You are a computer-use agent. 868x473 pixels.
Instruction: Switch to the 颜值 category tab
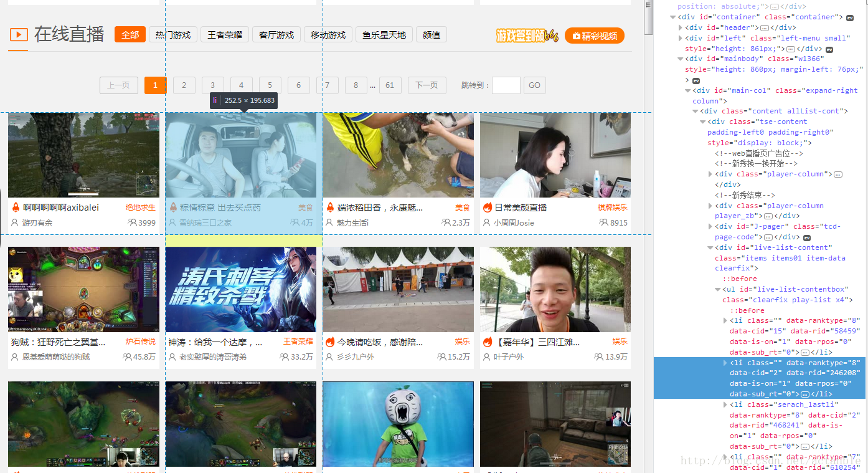[432, 35]
